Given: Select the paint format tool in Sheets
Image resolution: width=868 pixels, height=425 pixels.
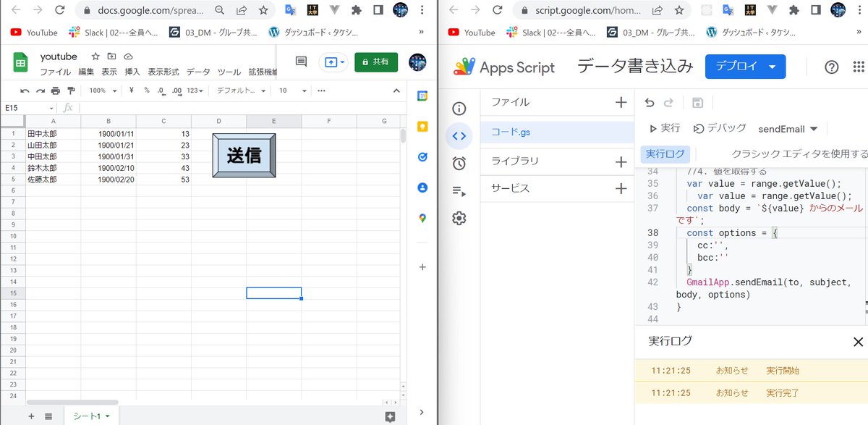Looking at the screenshot, I should click(x=70, y=91).
